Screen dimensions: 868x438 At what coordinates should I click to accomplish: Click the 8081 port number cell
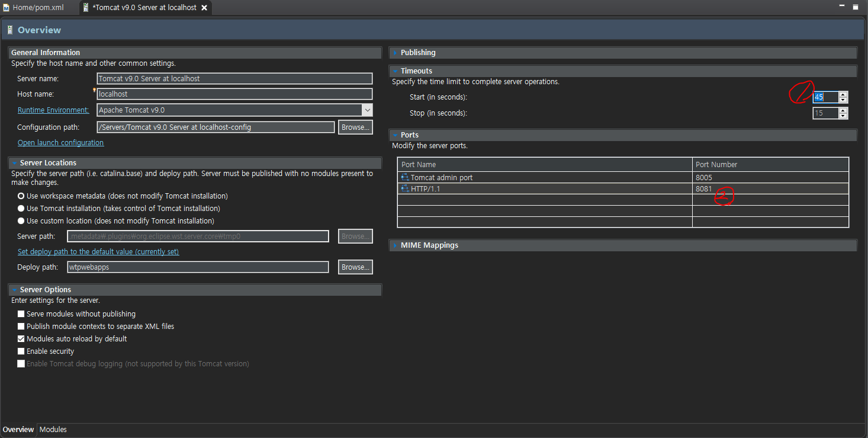tap(770, 188)
